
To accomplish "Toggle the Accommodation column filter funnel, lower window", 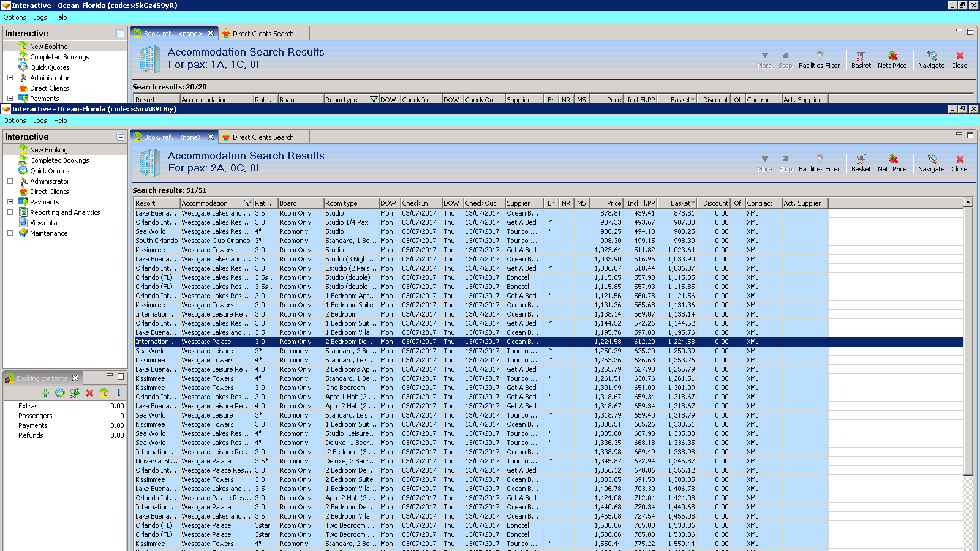I will [x=248, y=203].
